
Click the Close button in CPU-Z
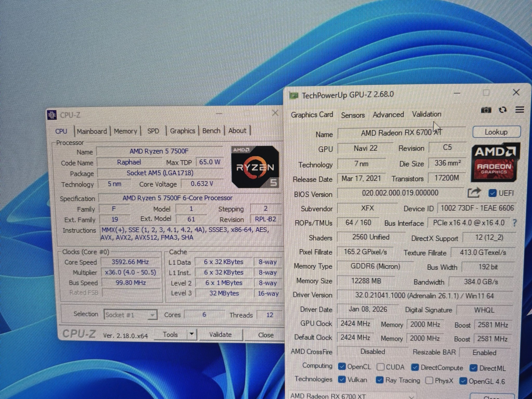(265, 335)
